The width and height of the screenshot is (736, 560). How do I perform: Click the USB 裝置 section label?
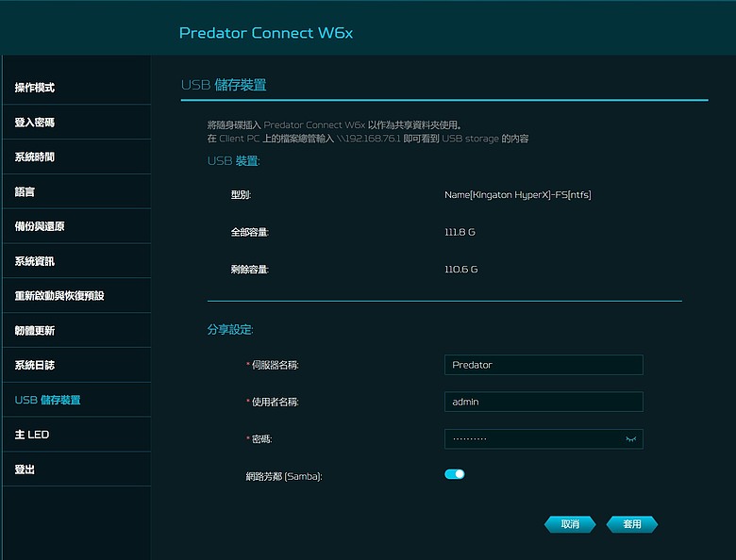233,161
